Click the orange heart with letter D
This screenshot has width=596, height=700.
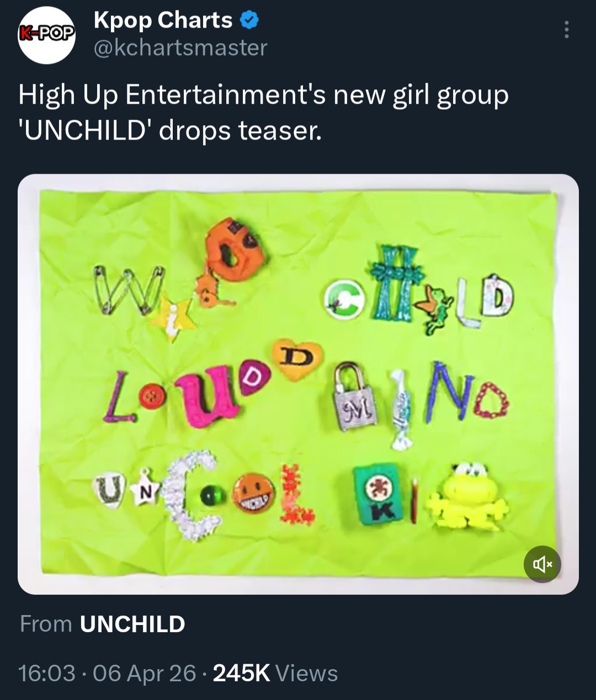pyautogui.click(x=297, y=360)
